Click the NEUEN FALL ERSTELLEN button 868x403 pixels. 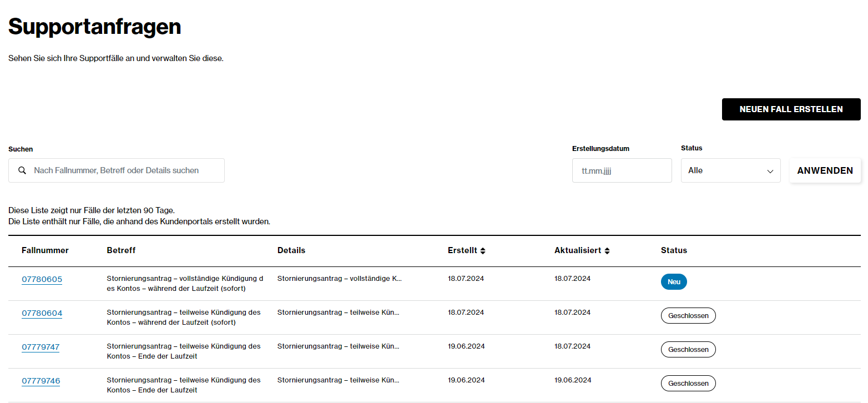point(791,109)
